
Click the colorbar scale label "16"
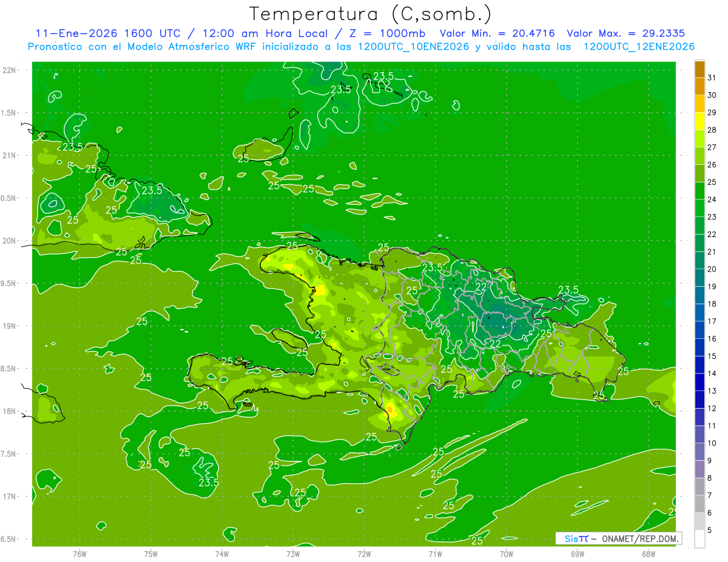(x=712, y=339)
